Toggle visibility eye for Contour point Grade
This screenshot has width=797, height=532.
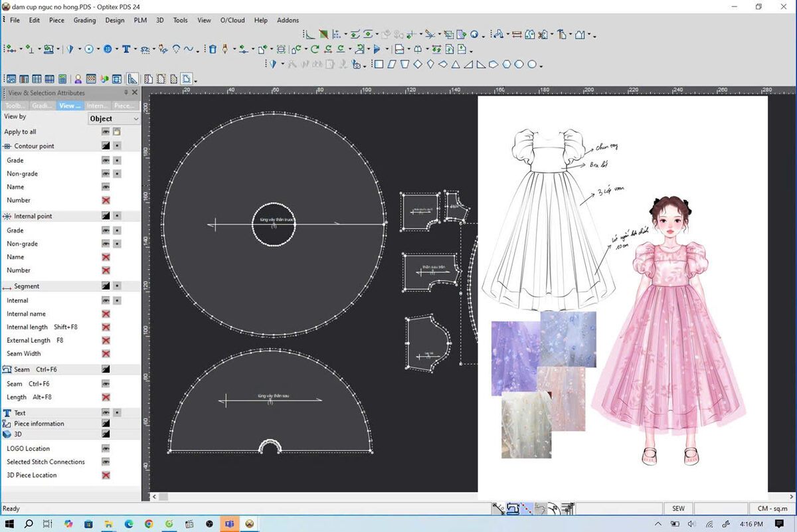click(106, 160)
